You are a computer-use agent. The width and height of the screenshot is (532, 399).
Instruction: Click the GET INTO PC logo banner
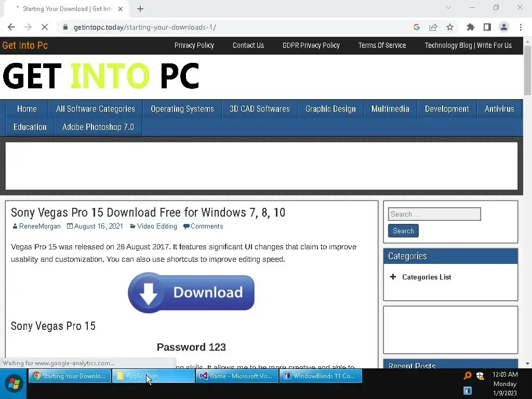pos(101,76)
